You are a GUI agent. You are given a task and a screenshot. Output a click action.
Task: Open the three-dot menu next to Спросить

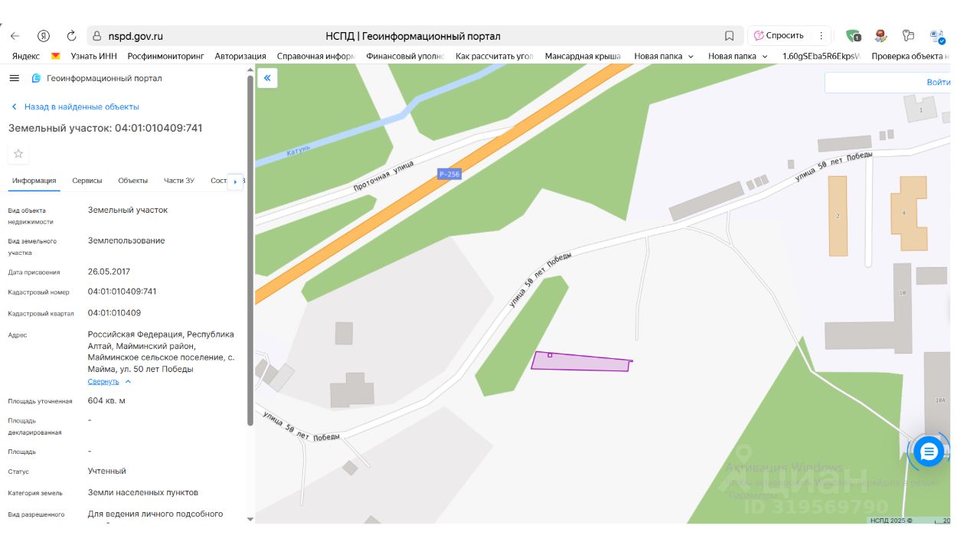821,35
